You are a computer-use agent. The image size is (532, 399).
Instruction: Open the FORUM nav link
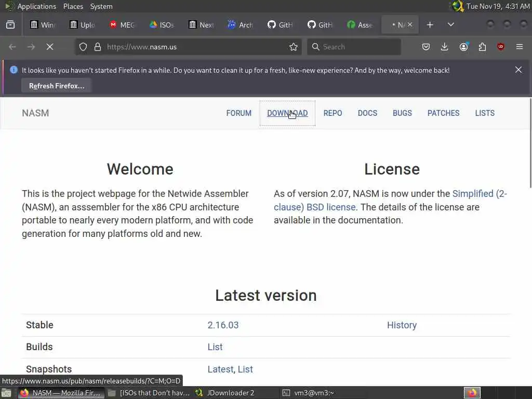239,113
